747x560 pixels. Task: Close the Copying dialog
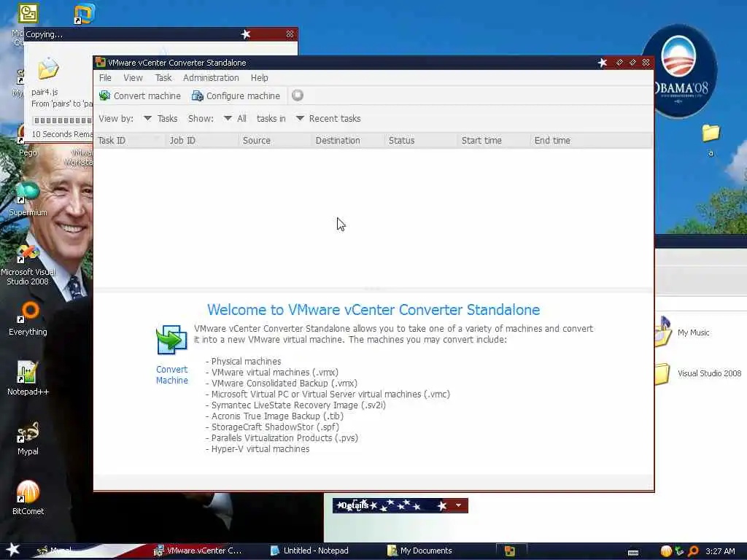pos(290,34)
